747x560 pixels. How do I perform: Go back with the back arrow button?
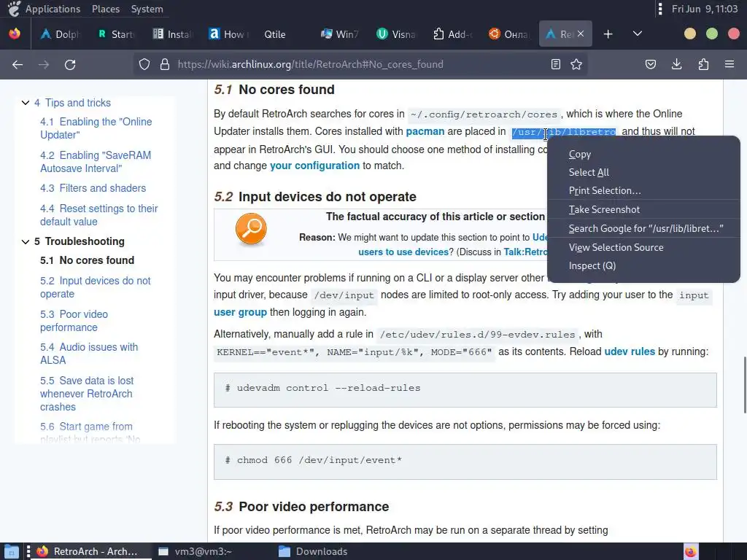point(18,64)
